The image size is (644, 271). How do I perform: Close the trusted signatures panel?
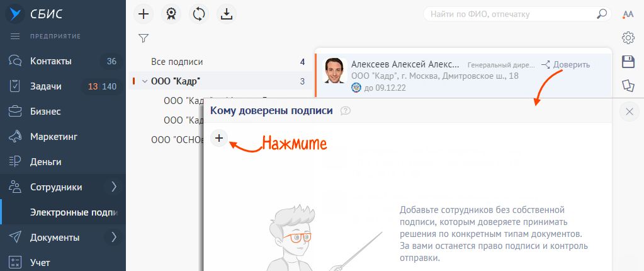pyautogui.click(x=630, y=112)
